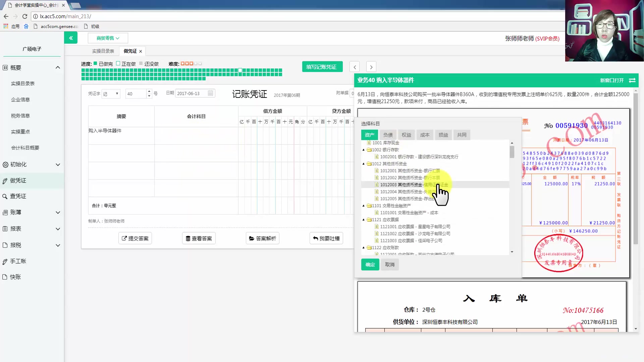Open the calendar date picker icon

coord(210,94)
